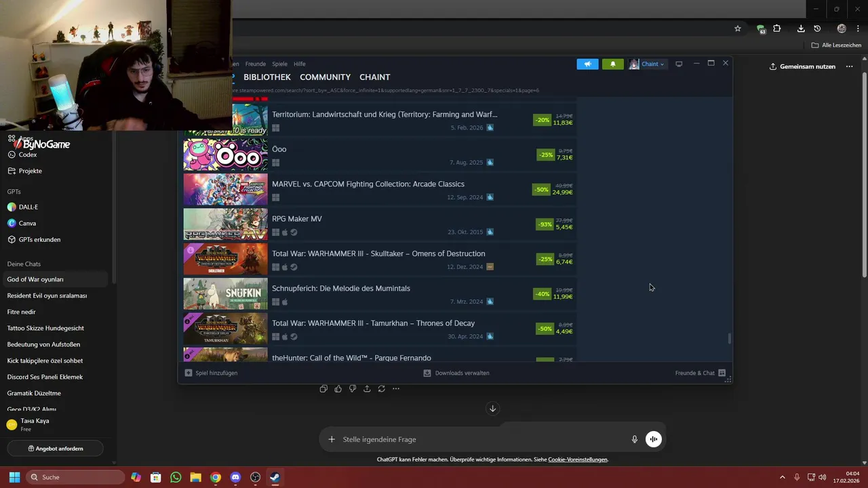Click the Windows platform icon for Ooo
This screenshot has width=868, height=488.
pos(275,163)
